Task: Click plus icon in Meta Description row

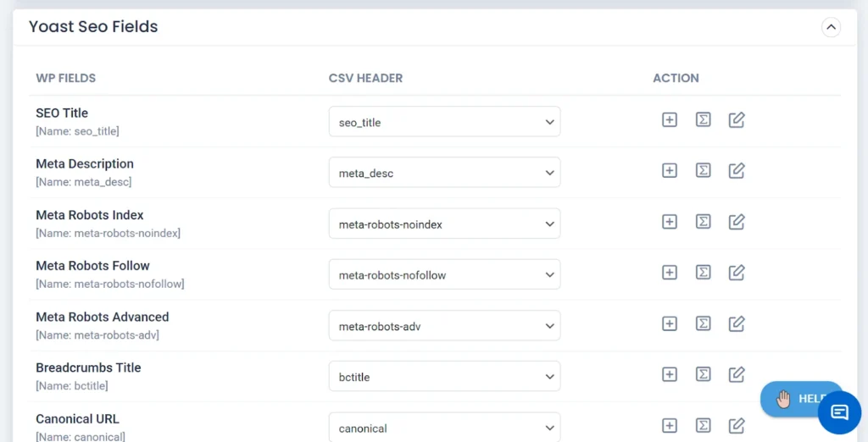Action: click(x=670, y=170)
